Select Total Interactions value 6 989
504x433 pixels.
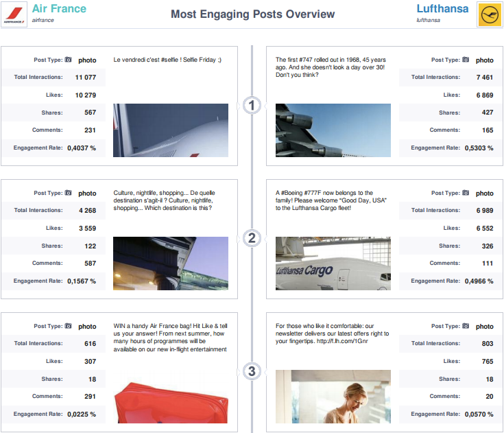click(484, 211)
